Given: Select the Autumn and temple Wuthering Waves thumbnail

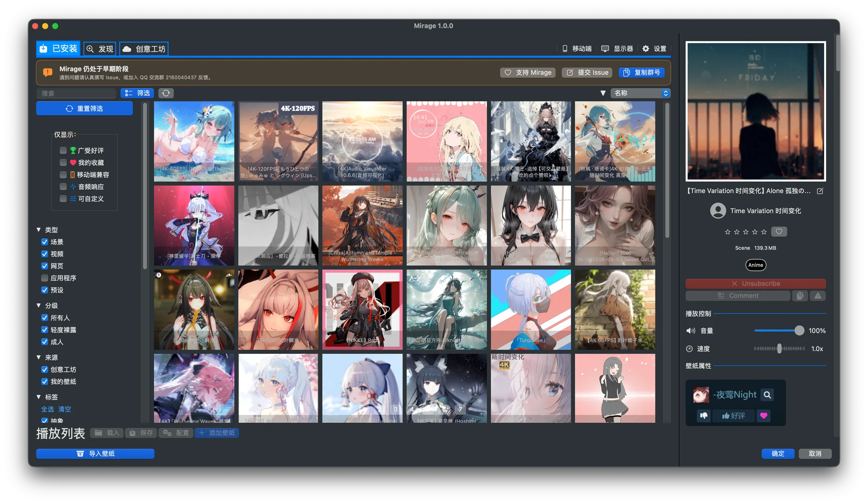Looking at the screenshot, I should pos(362,225).
